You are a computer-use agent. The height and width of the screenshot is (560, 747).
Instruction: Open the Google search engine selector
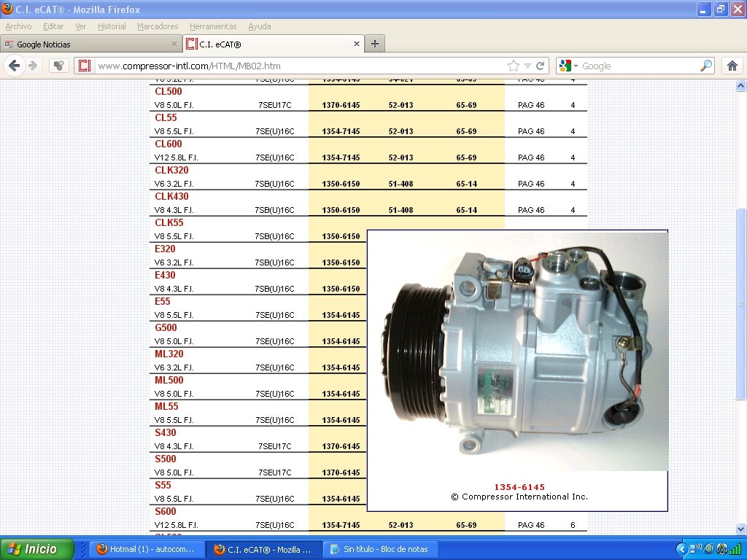(568, 66)
